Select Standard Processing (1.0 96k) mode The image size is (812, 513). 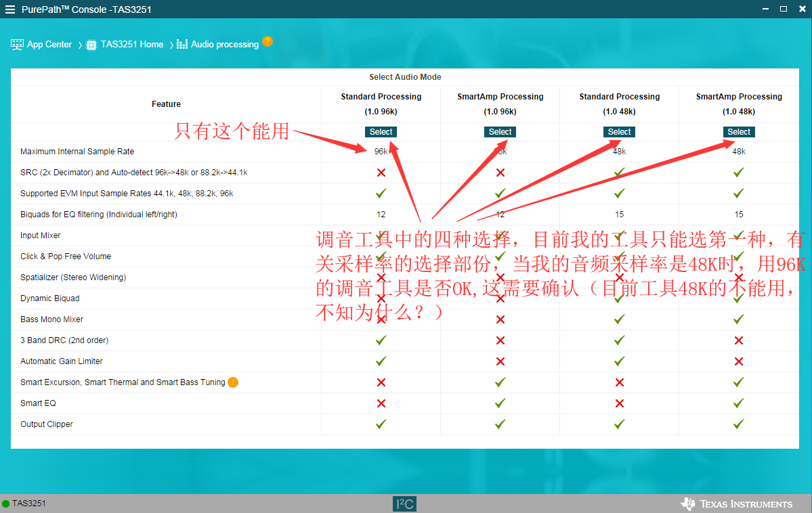[x=381, y=132]
